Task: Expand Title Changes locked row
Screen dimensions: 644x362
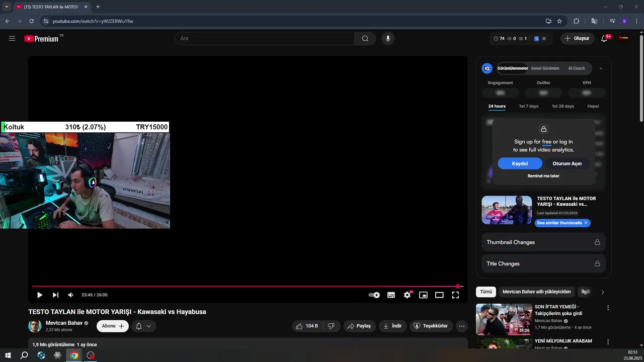Action: point(543,263)
